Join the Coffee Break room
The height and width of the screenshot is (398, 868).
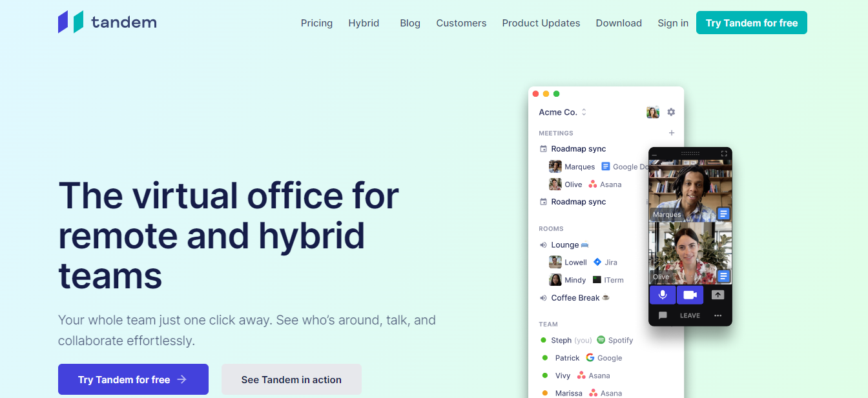point(580,298)
